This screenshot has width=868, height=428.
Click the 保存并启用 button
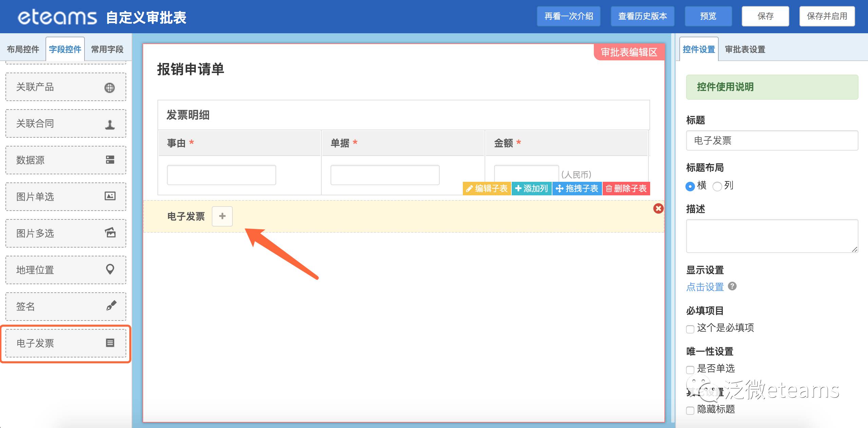tap(827, 16)
